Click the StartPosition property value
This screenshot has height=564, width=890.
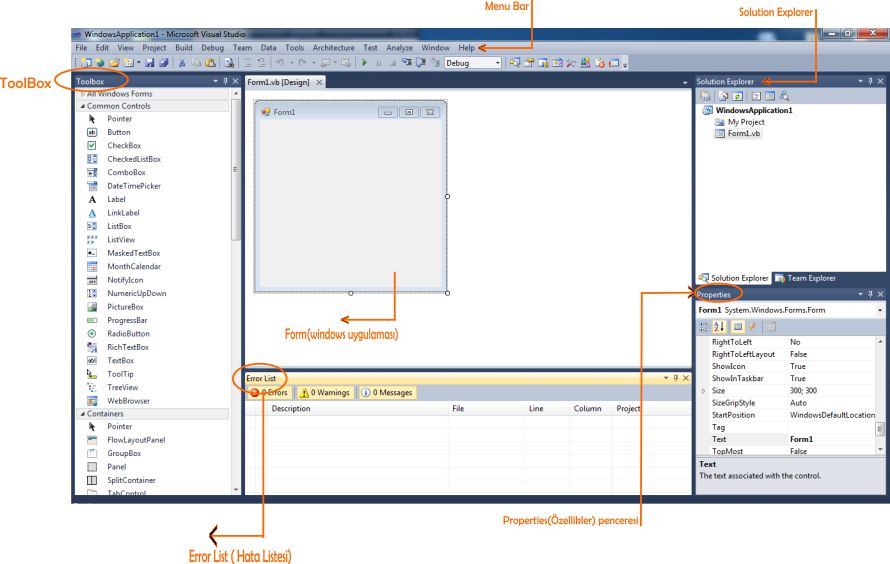[x=832, y=415]
